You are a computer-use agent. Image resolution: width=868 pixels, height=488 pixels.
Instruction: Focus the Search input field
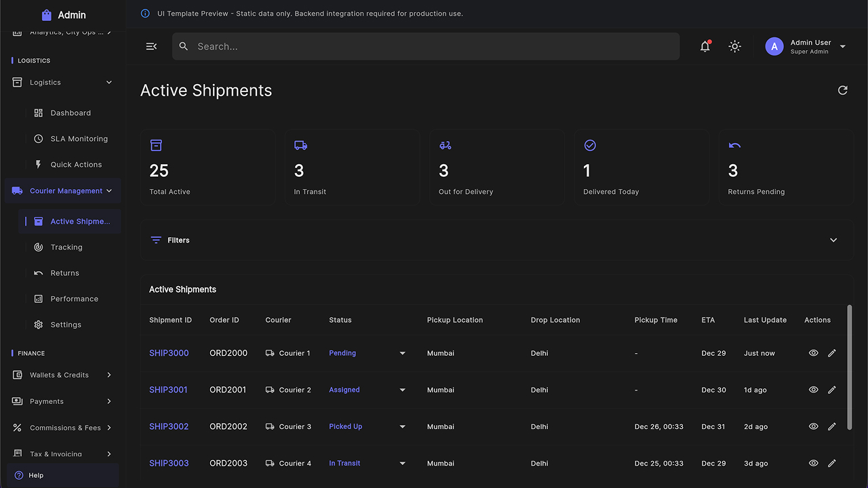(426, 46)
